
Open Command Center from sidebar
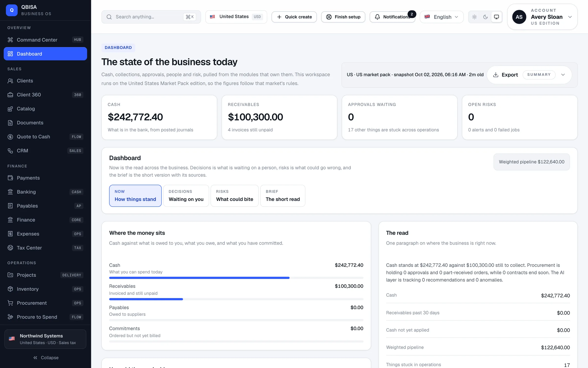[45, 40]
